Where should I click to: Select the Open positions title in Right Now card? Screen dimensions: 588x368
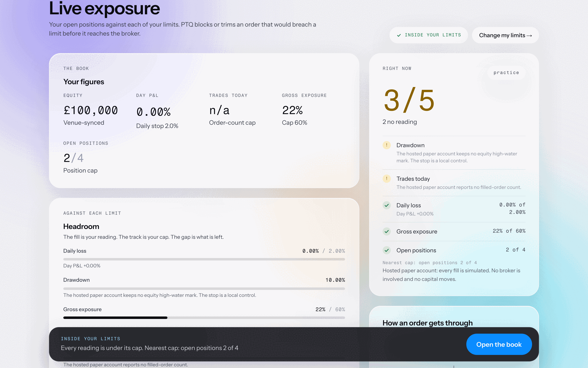tap(416, 250)
